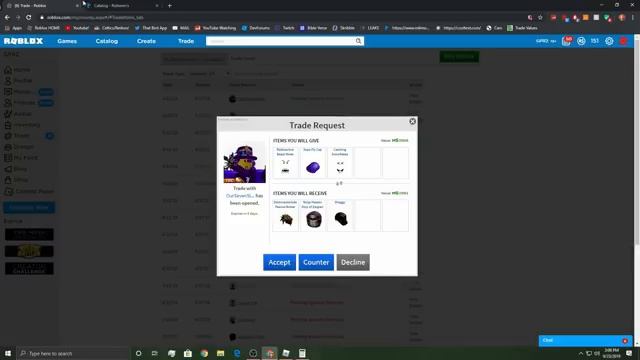Click the Windows taskbar search box

(73, 353)
